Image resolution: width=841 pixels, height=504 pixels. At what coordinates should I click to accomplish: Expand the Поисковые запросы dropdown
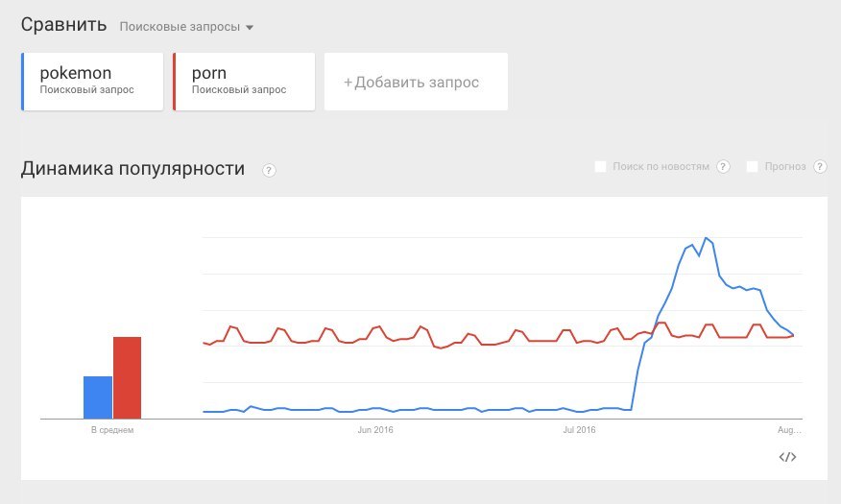coord(186,27)
